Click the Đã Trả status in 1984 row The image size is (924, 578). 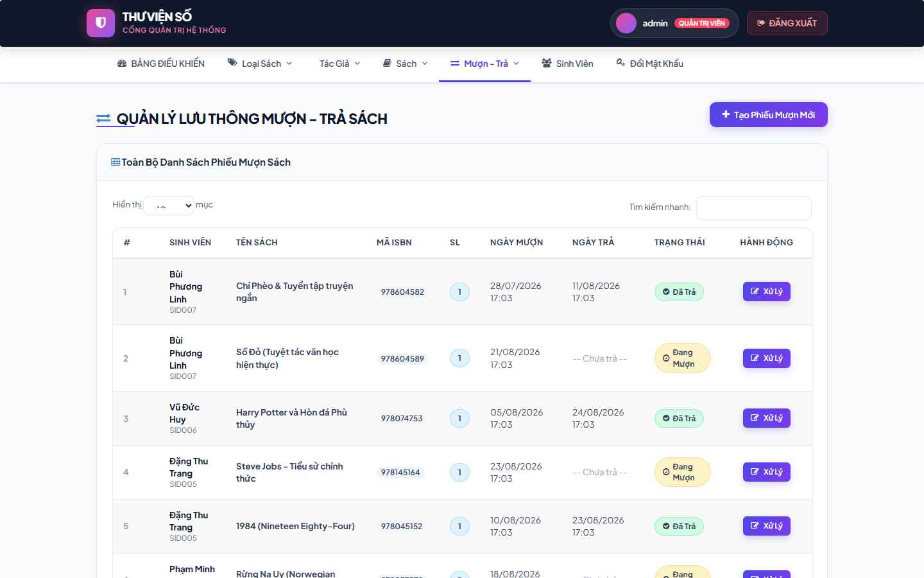point(679,527)
